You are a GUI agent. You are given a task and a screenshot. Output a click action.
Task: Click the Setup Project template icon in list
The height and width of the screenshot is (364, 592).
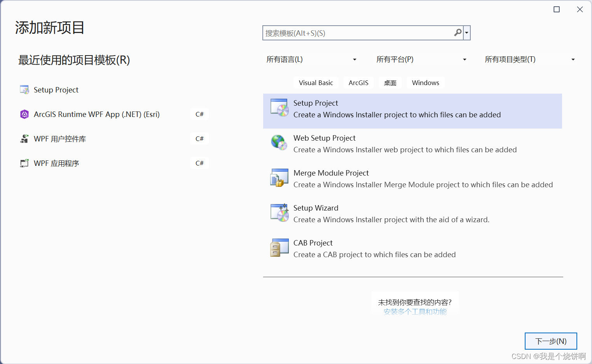pos(279,108)
